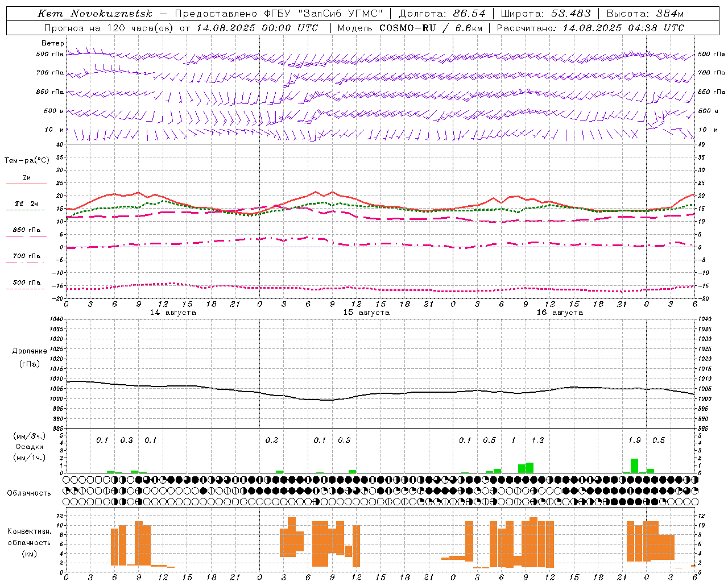Click the 850 гПа temperature legend entry
The height and width of the screenshot is (582, 728).
(x=27, y=230)
